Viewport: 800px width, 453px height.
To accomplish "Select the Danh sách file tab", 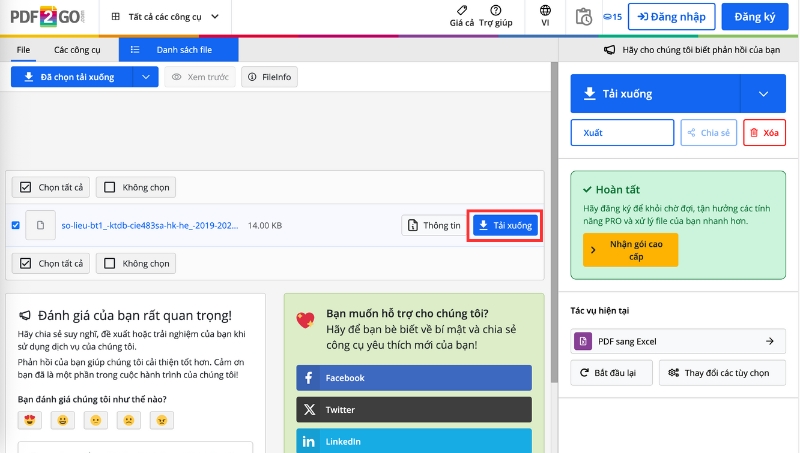I will pos(178,49).
